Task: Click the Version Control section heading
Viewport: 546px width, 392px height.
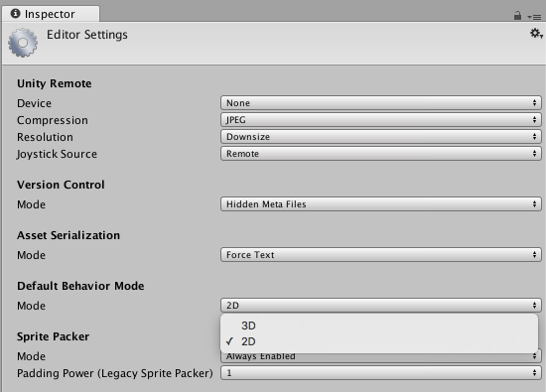Action: (x=61, y=185)
